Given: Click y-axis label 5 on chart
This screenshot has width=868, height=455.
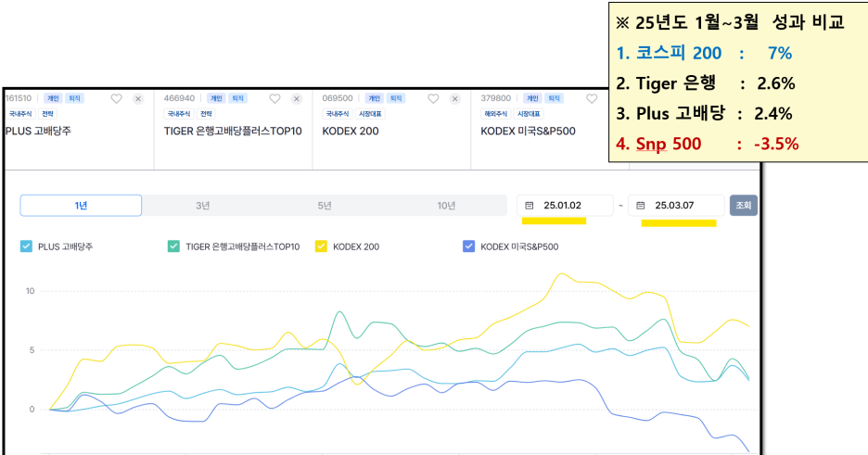Looking at the screenshot, I should (32, 350).
